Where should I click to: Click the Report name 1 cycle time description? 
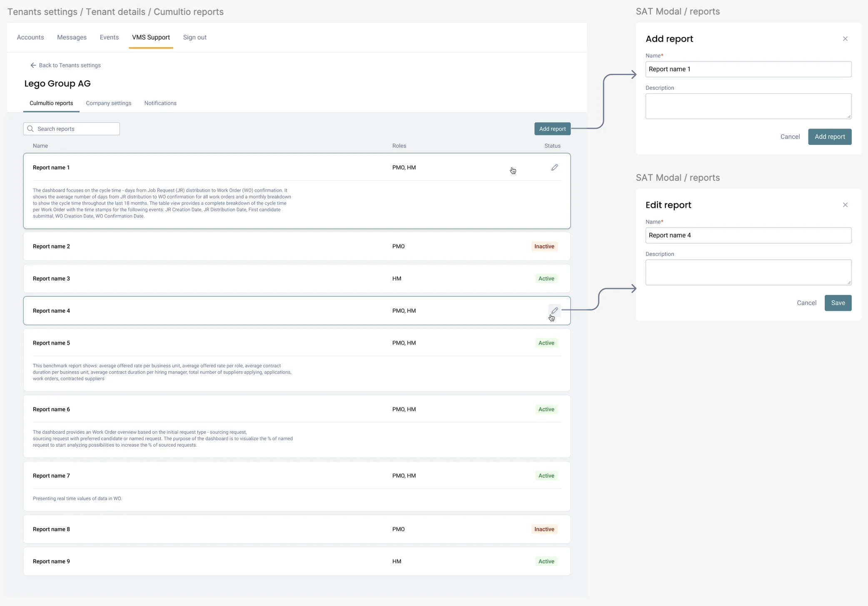tap(162, 203)
